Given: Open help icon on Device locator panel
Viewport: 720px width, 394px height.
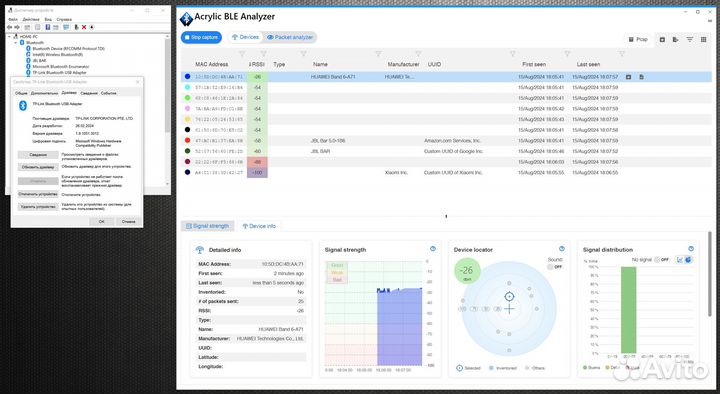Looking at the screenshot, I should click(x=562, y=249).
